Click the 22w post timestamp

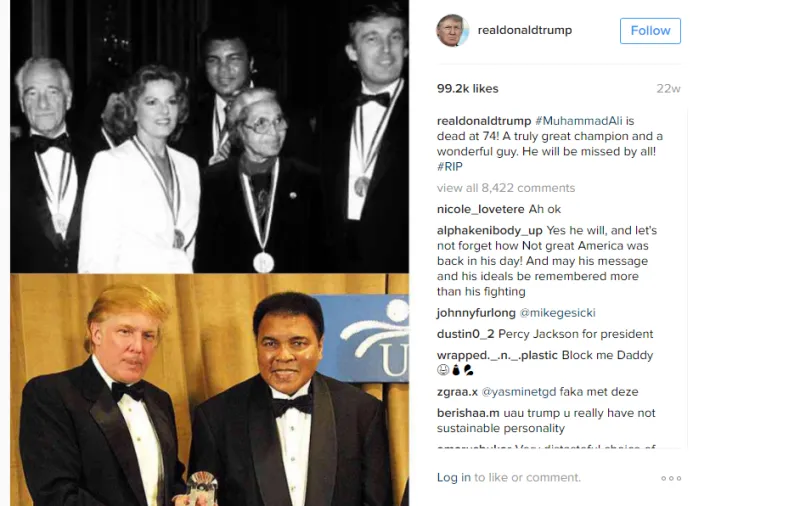coord(668,88)
